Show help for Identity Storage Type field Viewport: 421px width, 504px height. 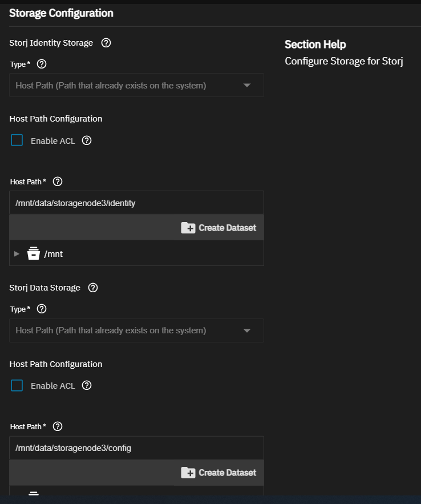pos(42,64)
